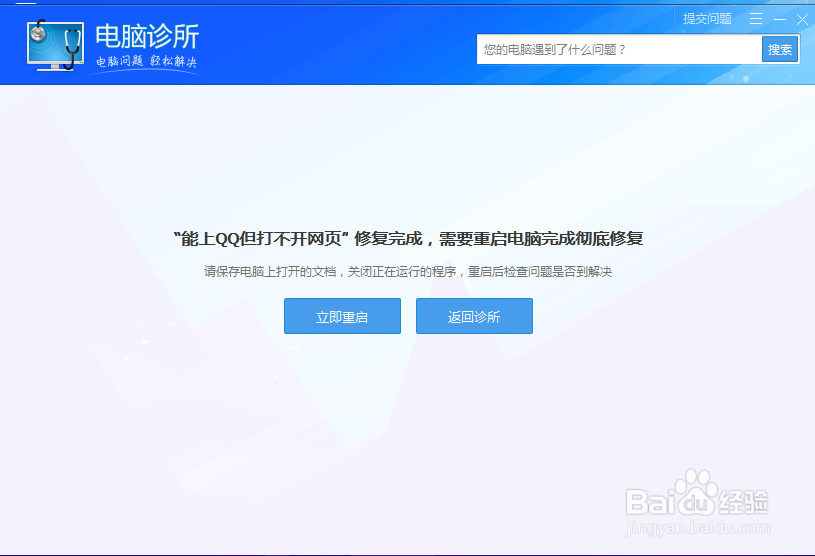Click the 电脑问题 轻松解决 slogan text
The width and height of the screenshot is (815, 556).
pos(147,61)
